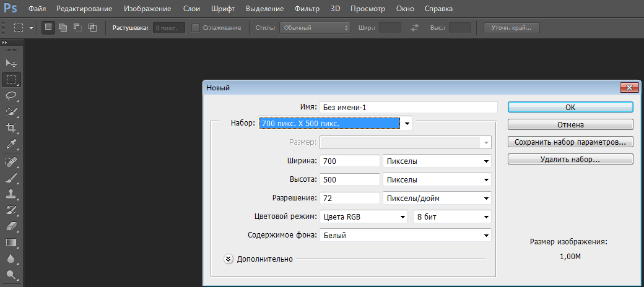The width and height of the screenshot is (644, 287).
Task: Choose New selection mode icon
Action: click(48, 27)
